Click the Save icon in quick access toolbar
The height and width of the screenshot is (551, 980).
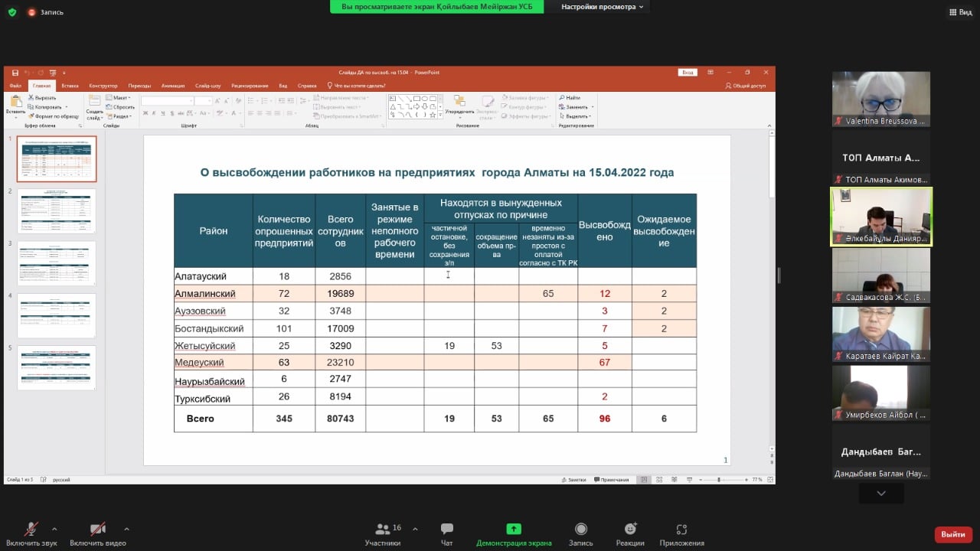[x=15, y=72]
